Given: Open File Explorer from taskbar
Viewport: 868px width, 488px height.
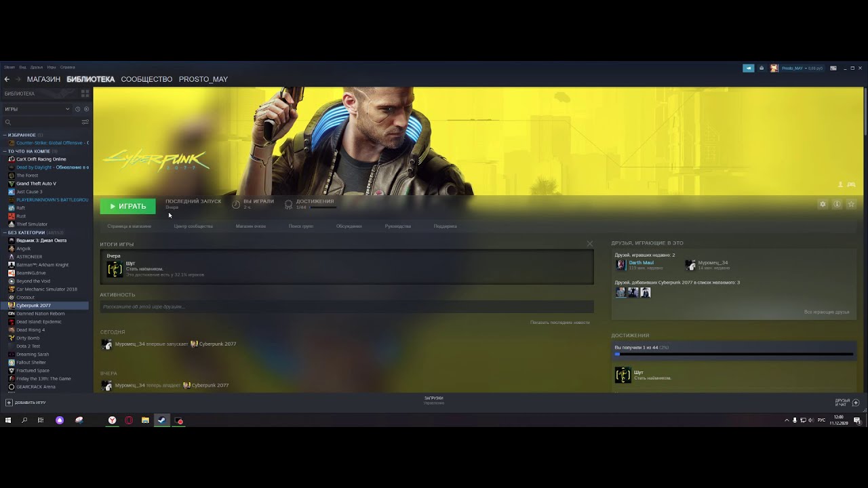Looking at the screenshot, I should coord(145,421).
